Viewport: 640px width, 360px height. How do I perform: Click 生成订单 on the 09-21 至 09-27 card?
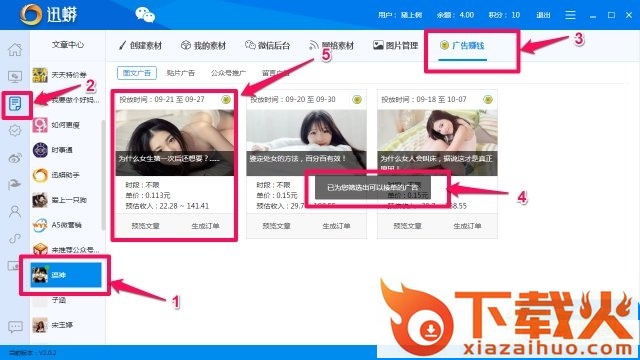205,226
